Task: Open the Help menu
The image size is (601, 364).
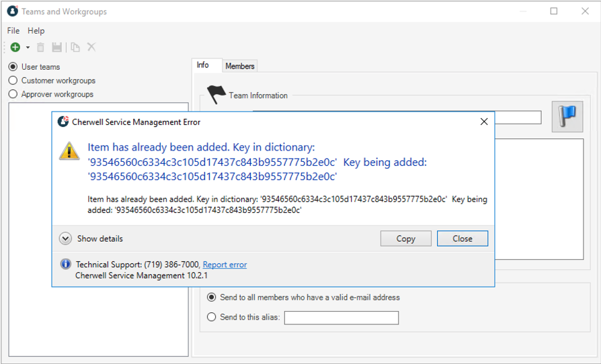Action: click(36, 31)
